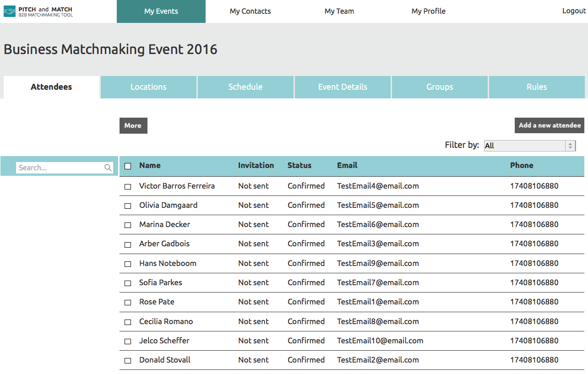Click email TestEmail9@email.com
The width and height of the screenshot is (588, 374).
pos(378,263)
